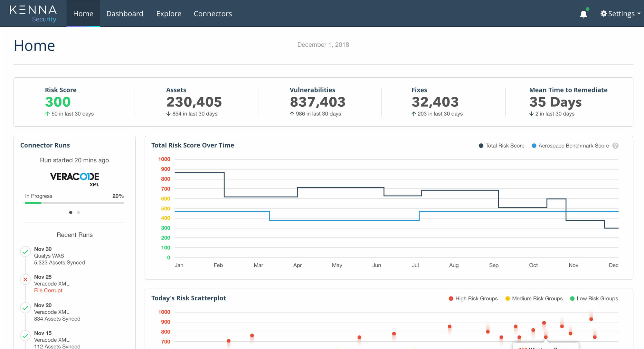The height and width of the screenshot is (349, 644).
Task: Click the File Corrupt error link
Action: pyautogui.click(x=48, y=290)
